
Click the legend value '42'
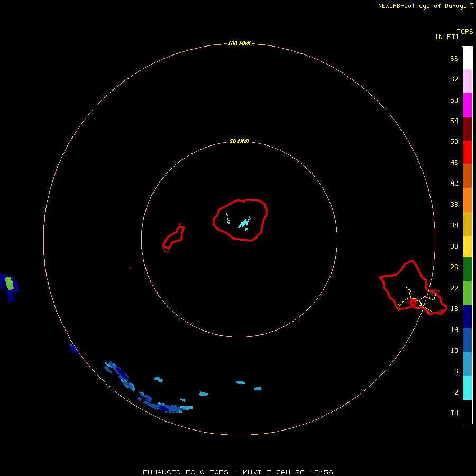coord(454,184)
